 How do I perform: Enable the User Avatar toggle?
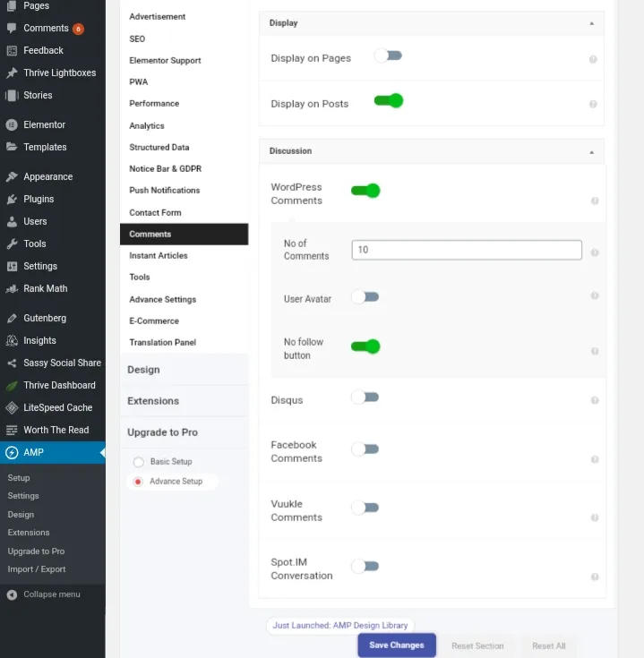pyautogui.click(x=365, y=297)
